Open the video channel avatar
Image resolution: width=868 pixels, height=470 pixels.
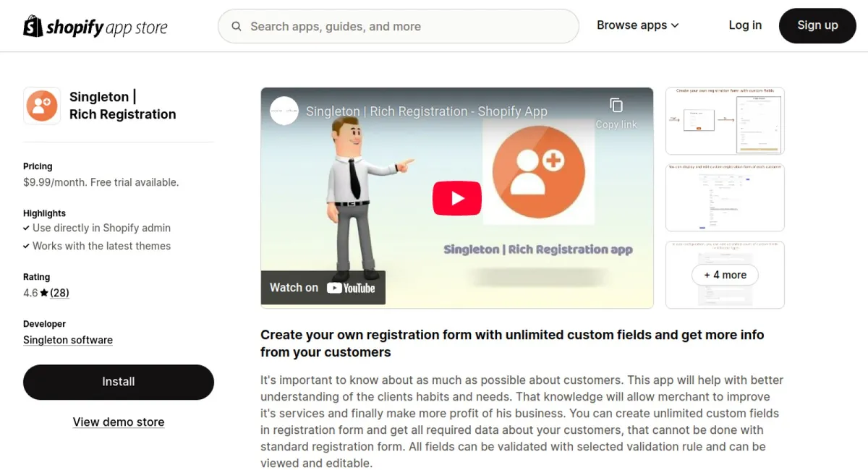pos(284,111)
